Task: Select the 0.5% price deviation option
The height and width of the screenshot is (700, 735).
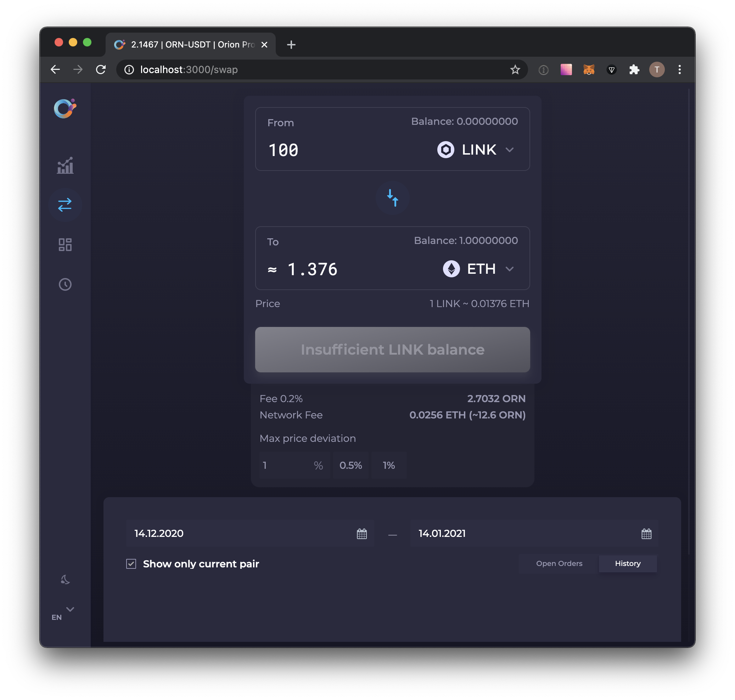Action: [350, 465]
